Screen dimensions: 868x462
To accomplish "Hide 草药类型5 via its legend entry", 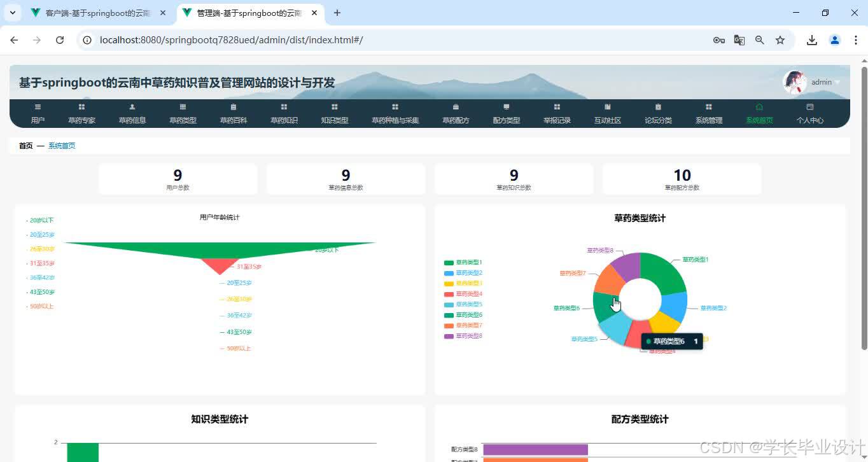I will (463, 304).
